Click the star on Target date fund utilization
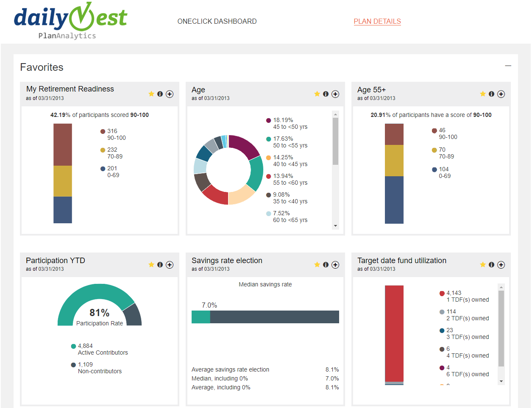The width and height of the screenshot is (532, 408). (483, 264)
